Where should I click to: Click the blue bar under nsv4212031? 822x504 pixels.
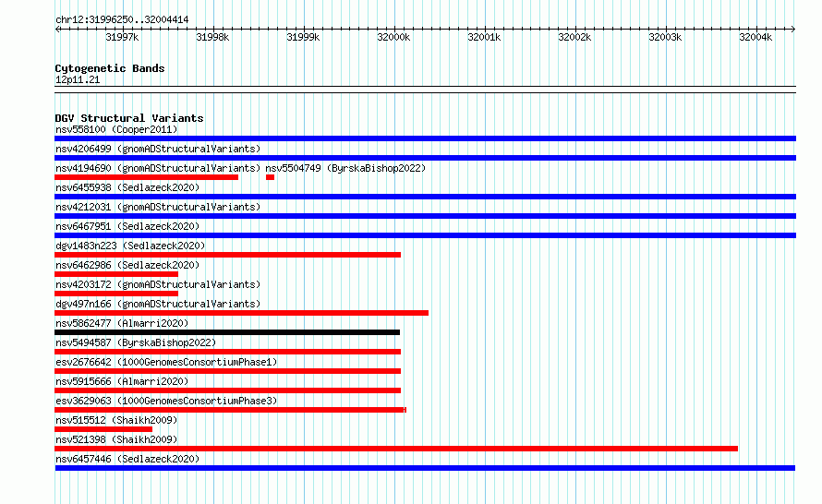click(425, 216)
